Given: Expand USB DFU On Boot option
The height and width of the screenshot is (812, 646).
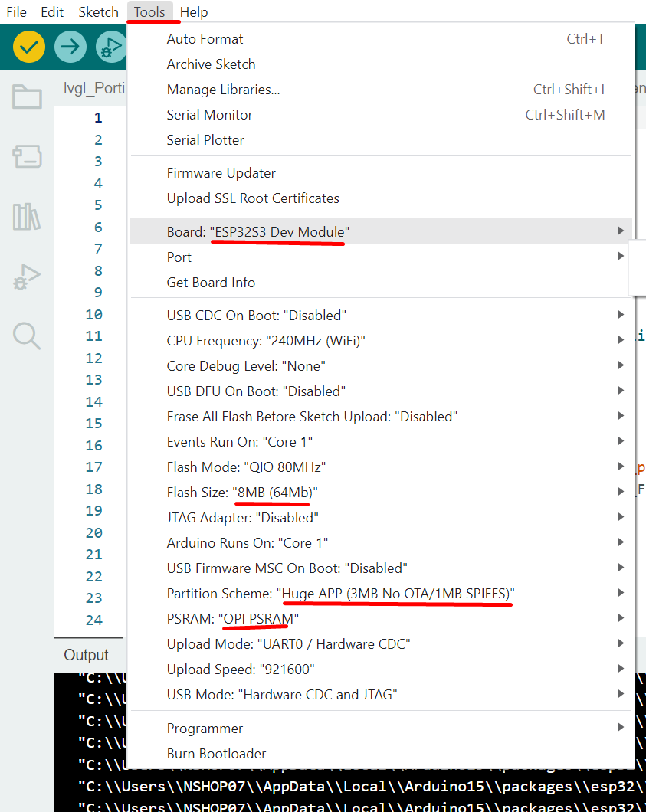Looking at the screenshot, I should tap(381, 391).
